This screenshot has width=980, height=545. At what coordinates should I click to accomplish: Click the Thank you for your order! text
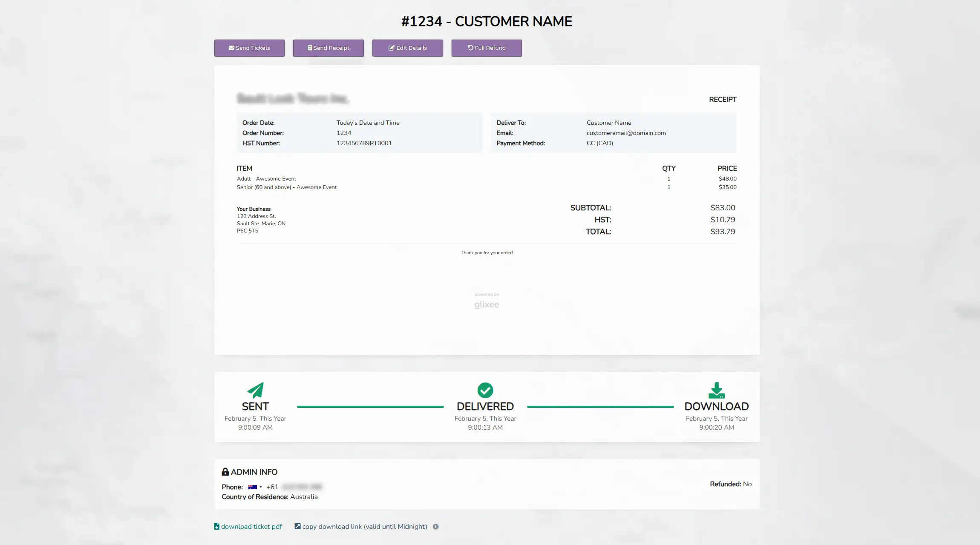point(487,253)
